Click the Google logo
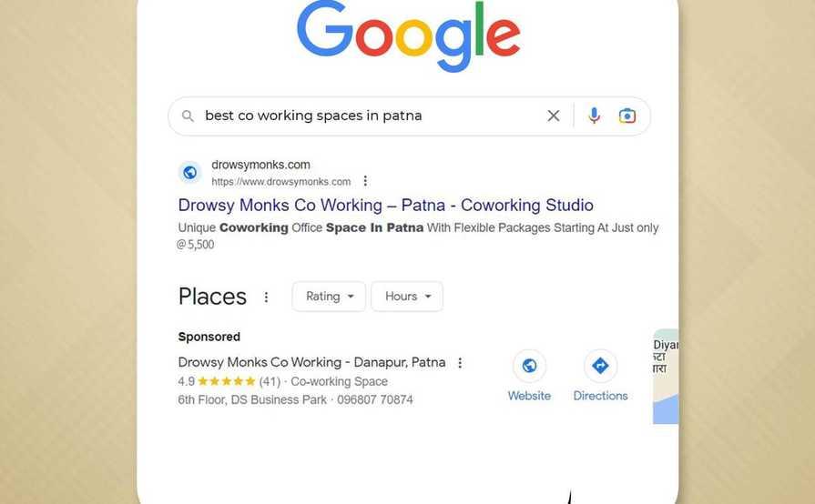Image resolution: width=815 pixels, height=504 pixels. [408, 35]
